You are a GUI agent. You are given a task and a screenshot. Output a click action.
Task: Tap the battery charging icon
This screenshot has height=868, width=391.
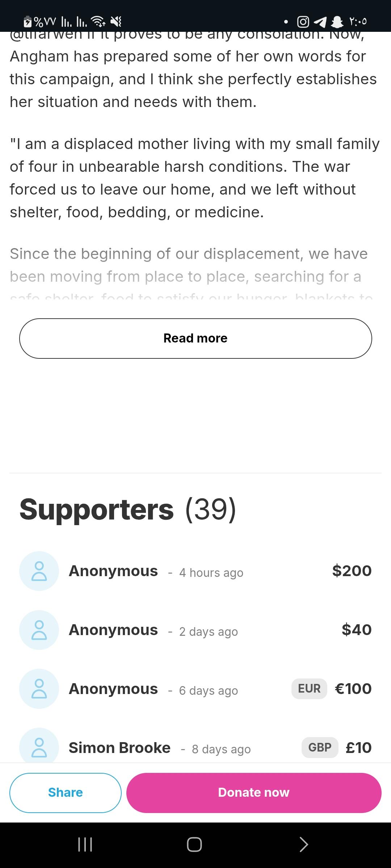pyautogui.click(x=28, y=22)
